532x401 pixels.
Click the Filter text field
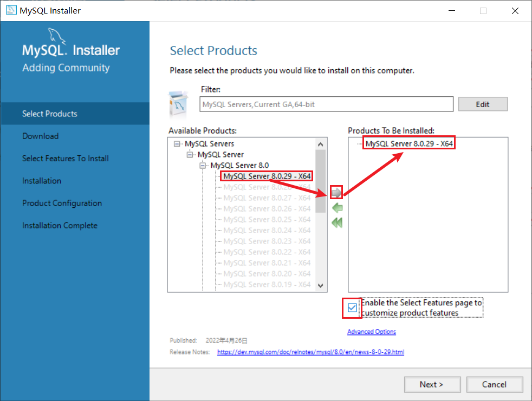click(x=326, y=104)
